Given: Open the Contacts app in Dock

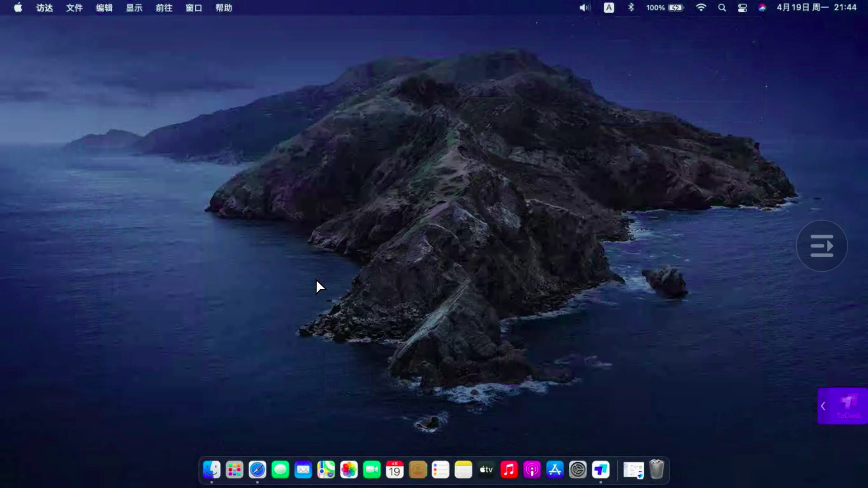Looking at the screenshot, I should 418,470.
